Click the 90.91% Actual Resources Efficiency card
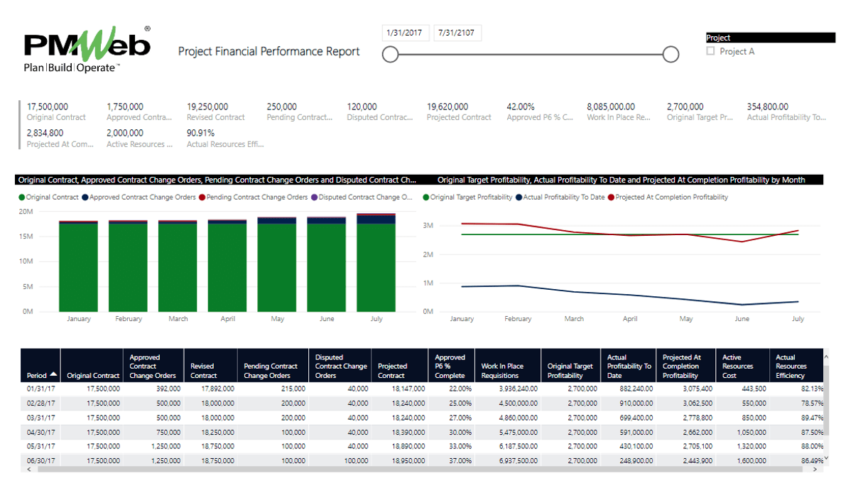Image resolution: width=868 pixels, height=493 pixels. click(x=225, y=138)
